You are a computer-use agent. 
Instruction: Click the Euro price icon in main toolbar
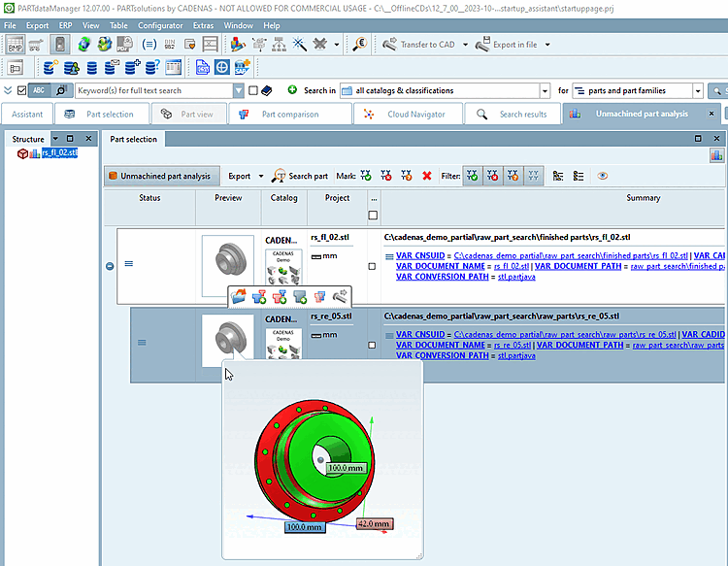pyautogui.click(x=360, y=45)
